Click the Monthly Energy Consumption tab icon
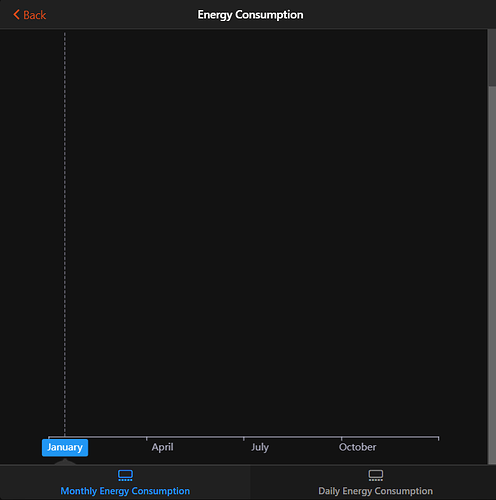 click(x=125, y=475)
